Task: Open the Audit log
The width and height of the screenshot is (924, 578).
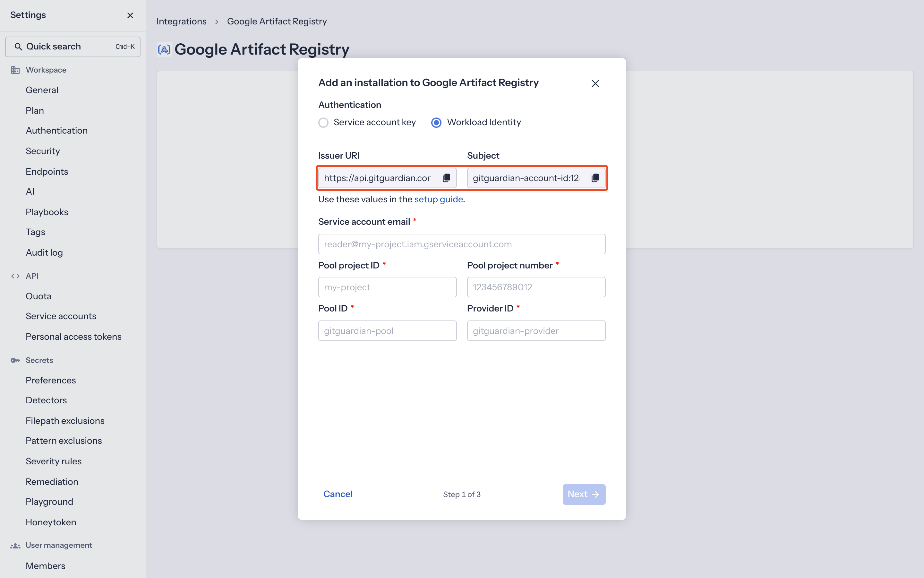Action: [x=44, y=253]
